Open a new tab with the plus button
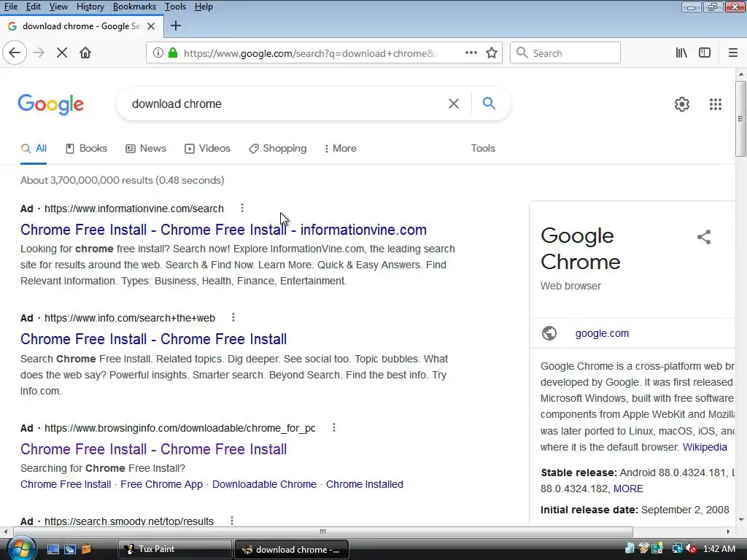The width and height of the screenshot is (747, 560). [175, 26]
